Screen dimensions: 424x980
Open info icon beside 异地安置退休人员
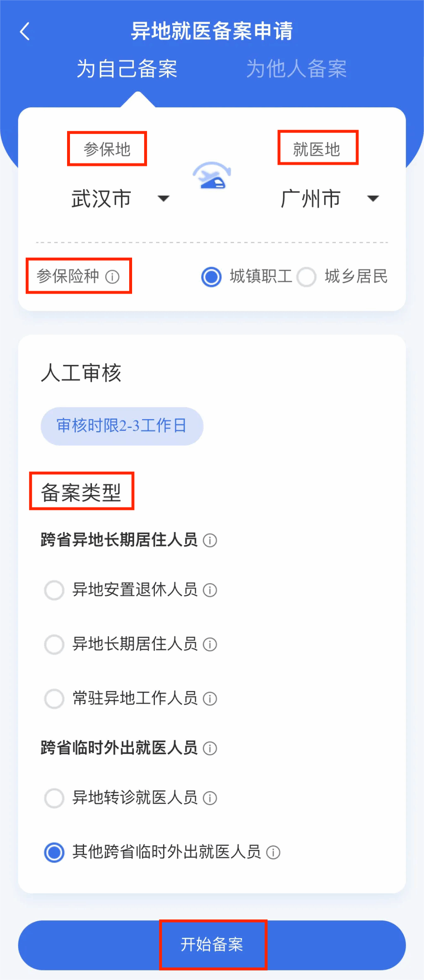[210, 590]
